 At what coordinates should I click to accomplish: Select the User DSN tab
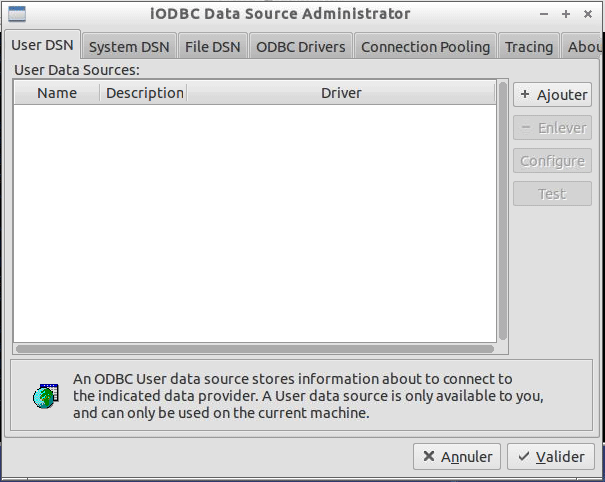[x=42, y=45]
